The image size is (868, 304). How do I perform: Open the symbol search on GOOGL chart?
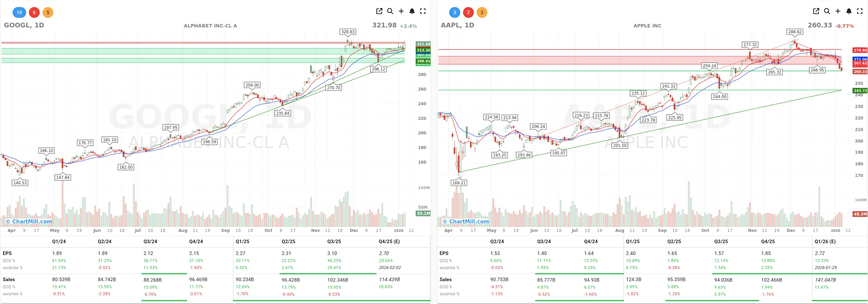point(390,11)
